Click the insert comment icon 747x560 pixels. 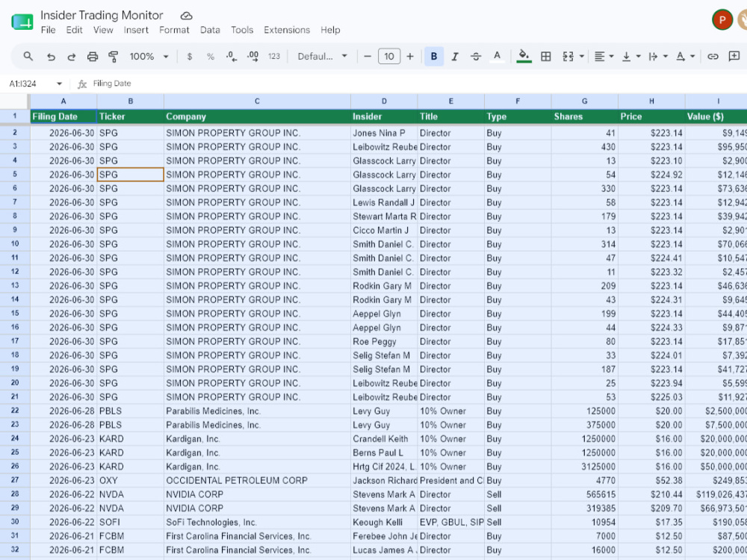click(734, 56)
